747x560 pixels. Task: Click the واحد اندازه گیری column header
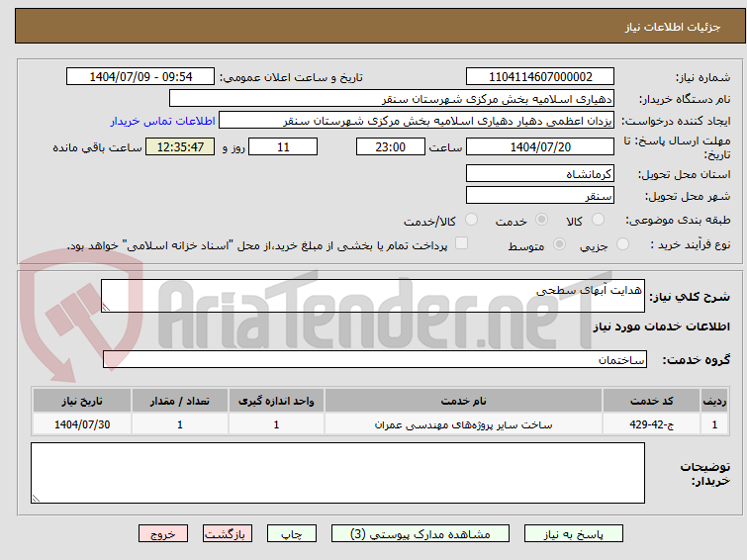[x=276, y=401]
